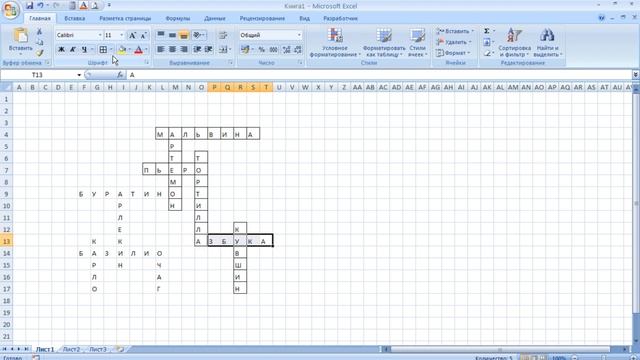Click AutoSum sigma icon
Screen dimensions: 640x360
tap(487, 31)
